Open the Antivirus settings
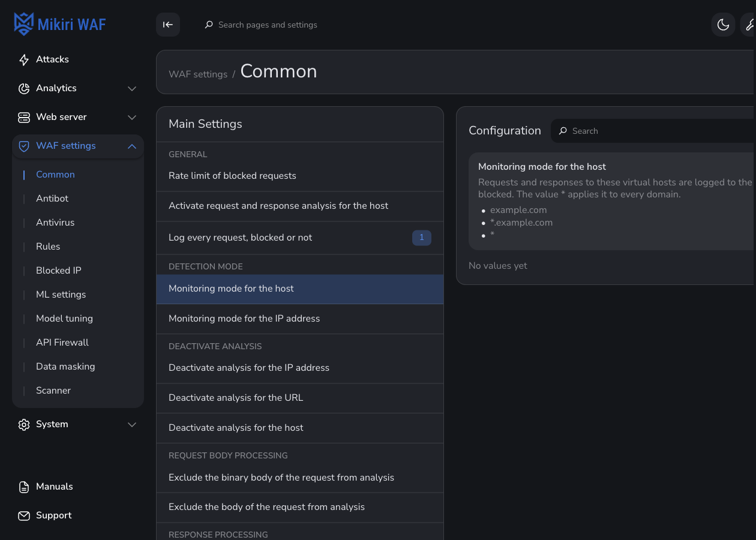 tap(55, 223)
